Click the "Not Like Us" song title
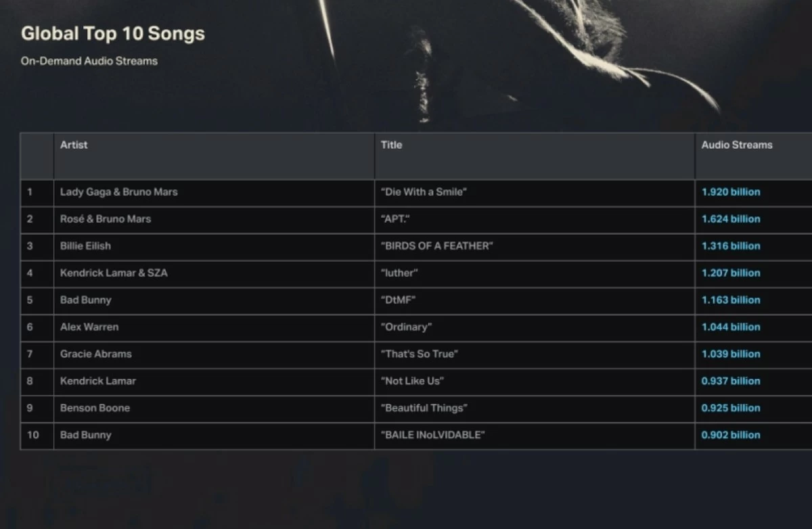This screenshot has height=529, width=812. point(413,382)
